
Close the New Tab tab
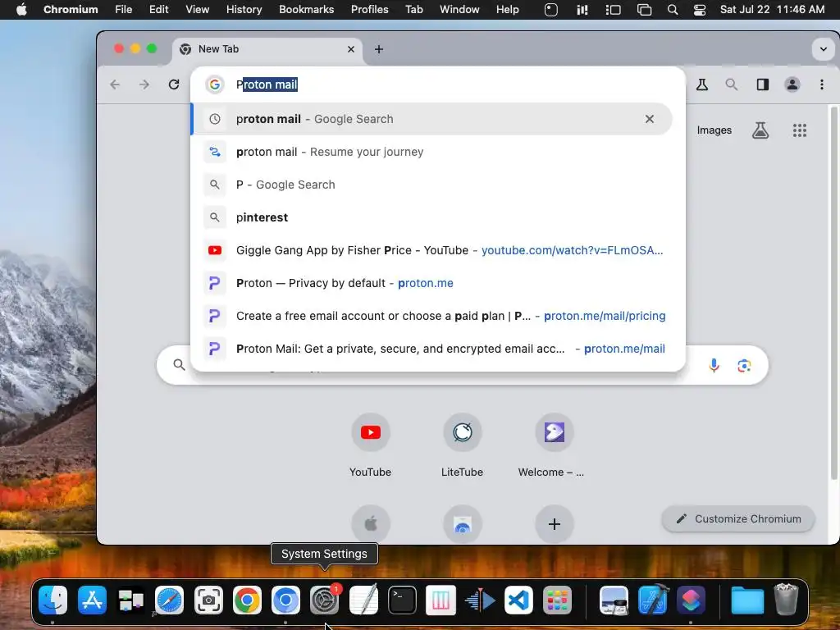coord(351,49)
